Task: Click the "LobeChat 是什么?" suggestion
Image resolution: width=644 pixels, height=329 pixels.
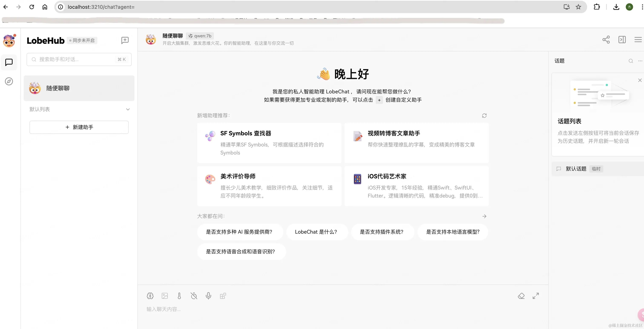Action: click(316, 232)
